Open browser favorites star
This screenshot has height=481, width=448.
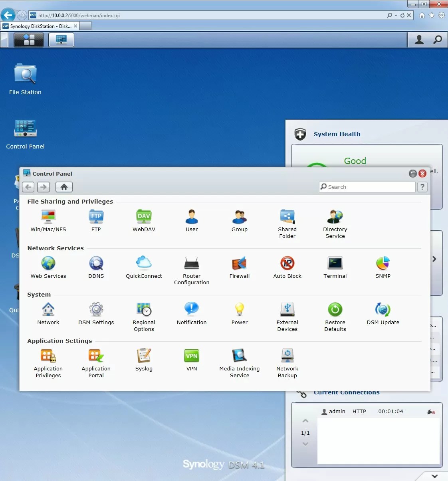pos(432,15)
